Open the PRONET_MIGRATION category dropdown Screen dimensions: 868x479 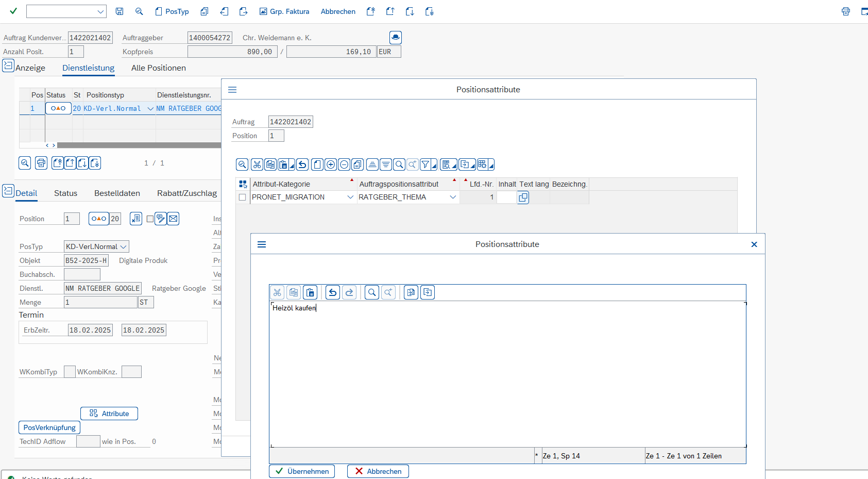[350, 197]
